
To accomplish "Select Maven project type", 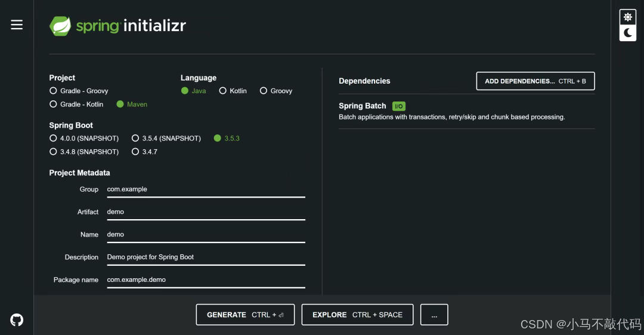I will coord(132,105).
